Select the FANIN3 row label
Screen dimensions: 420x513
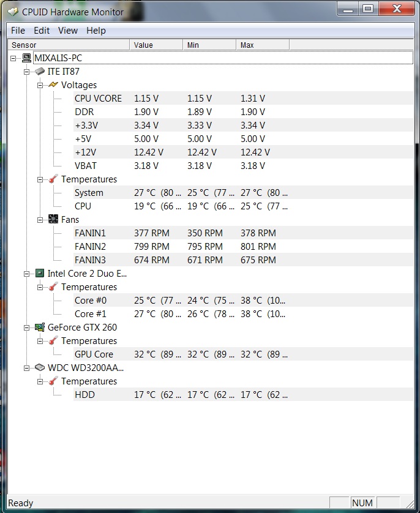[90, 260]
